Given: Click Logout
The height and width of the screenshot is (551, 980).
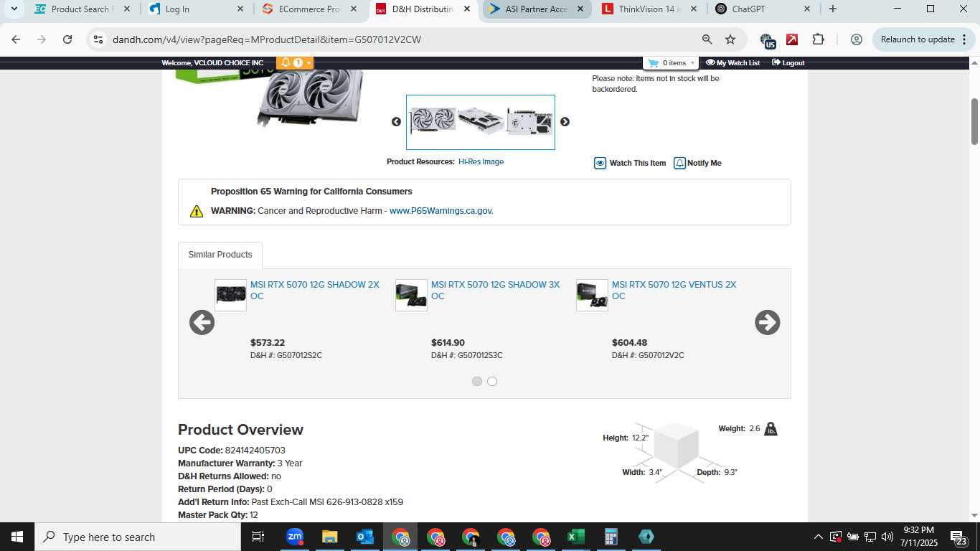Looking at the screenshot, I should click(x=788, y=63).
